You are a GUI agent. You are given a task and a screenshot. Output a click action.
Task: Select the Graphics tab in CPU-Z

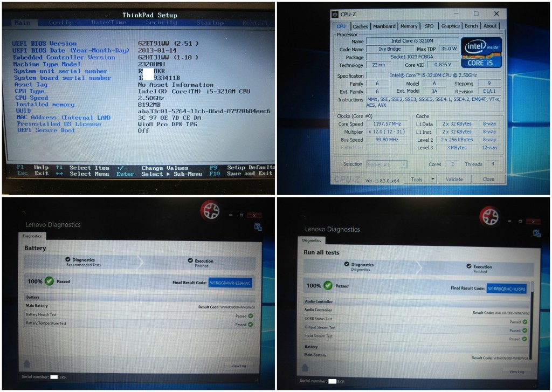pos(450,26)
